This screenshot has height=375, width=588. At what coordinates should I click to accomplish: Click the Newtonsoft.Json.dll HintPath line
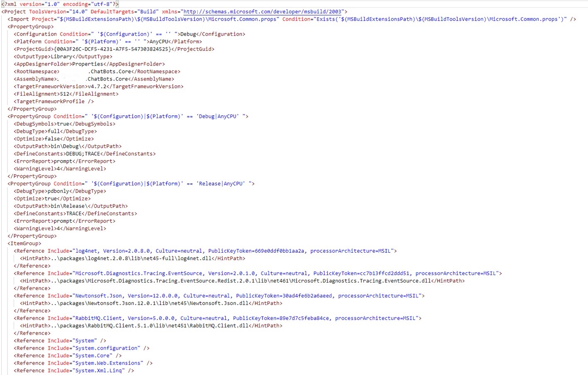point(151,303)
